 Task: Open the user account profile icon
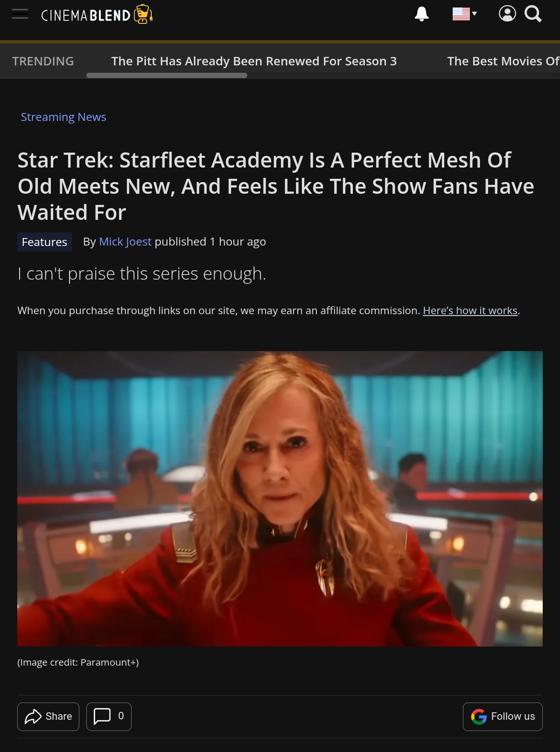click(x=507, y=14)
